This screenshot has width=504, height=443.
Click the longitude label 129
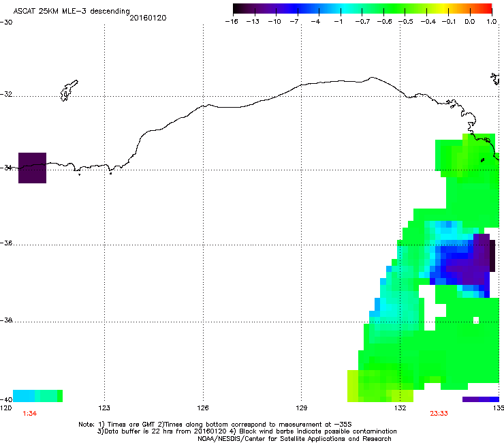302,408
